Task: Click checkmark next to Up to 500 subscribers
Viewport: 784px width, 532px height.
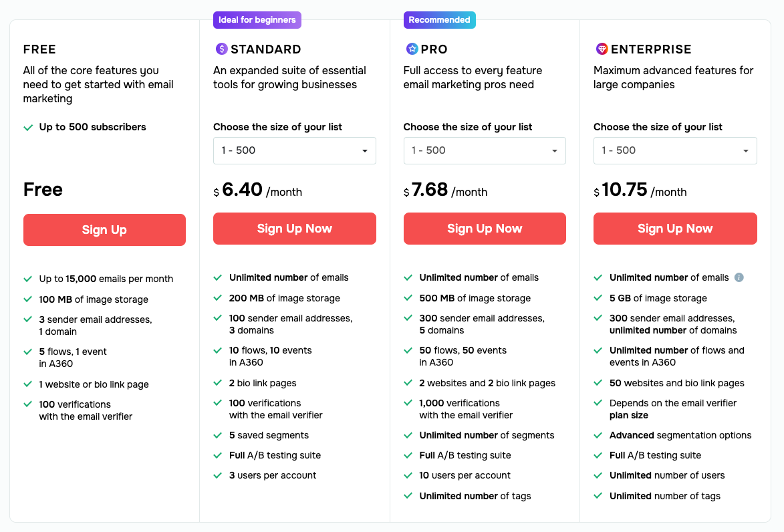Action: pyautogui.click(x=28, y=127)
